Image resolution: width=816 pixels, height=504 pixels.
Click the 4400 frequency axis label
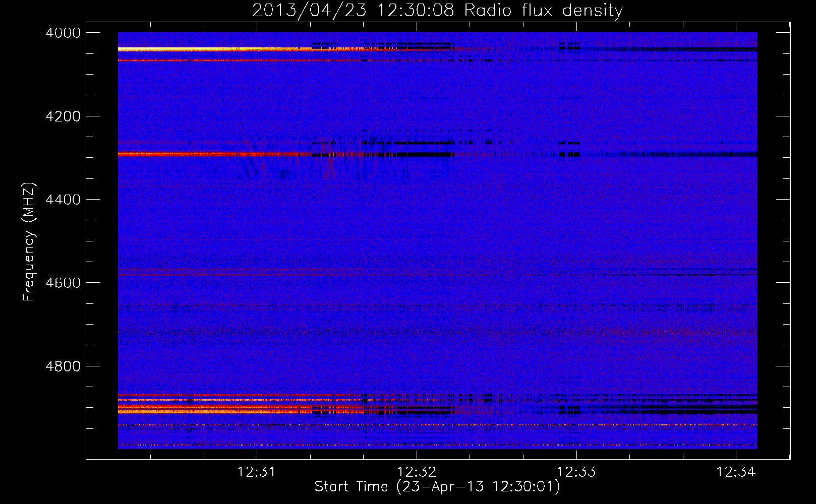coord(63,200)
